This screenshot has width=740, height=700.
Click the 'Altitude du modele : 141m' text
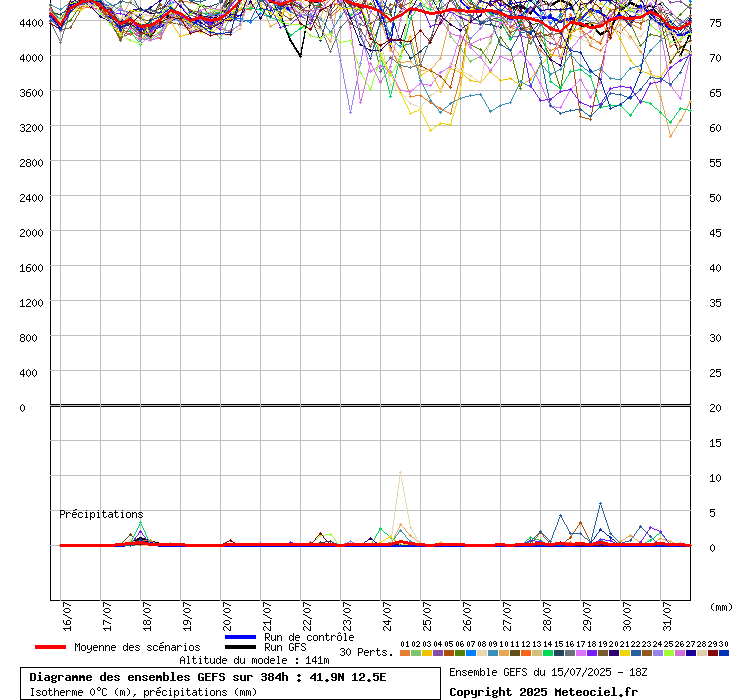pos(254,660)
